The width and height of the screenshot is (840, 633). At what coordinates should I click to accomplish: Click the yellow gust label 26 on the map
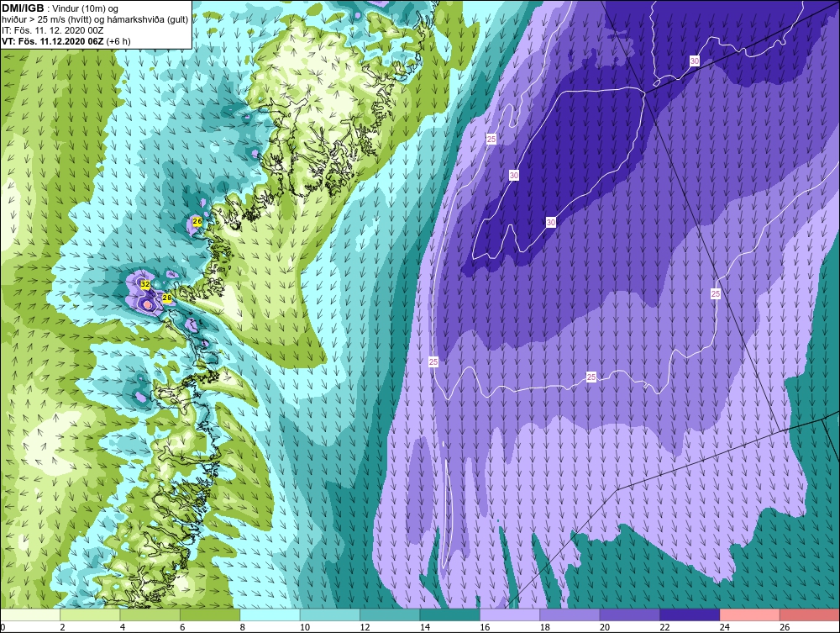tap(197, 221)
